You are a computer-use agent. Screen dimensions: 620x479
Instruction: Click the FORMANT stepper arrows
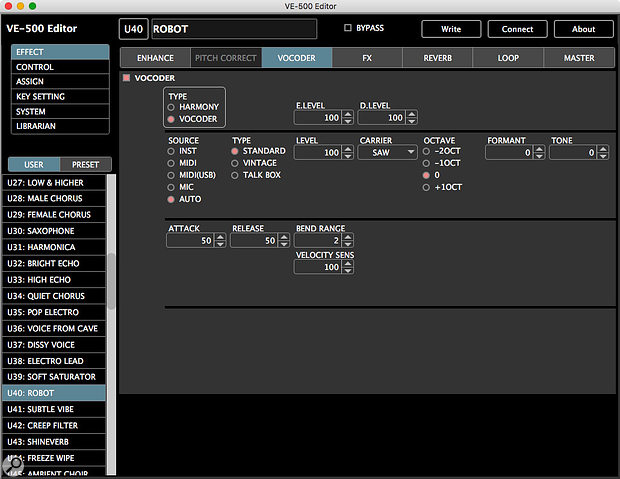point(539,152)
